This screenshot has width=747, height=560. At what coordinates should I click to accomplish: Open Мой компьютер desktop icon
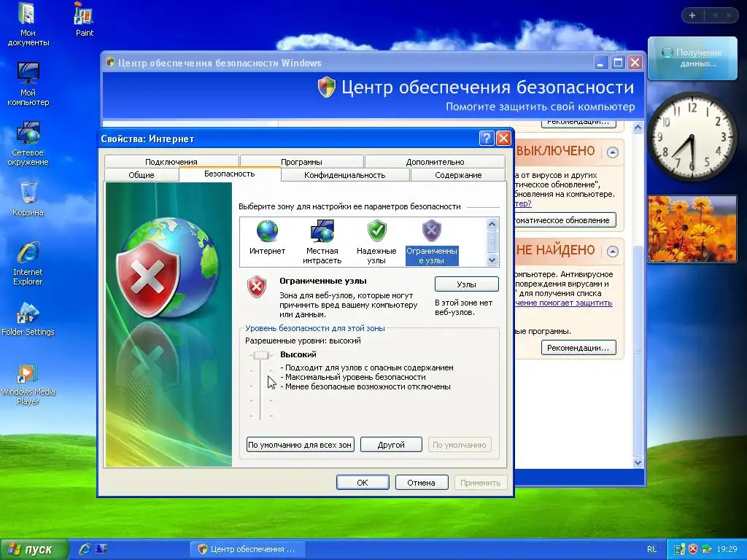[28, 85]
